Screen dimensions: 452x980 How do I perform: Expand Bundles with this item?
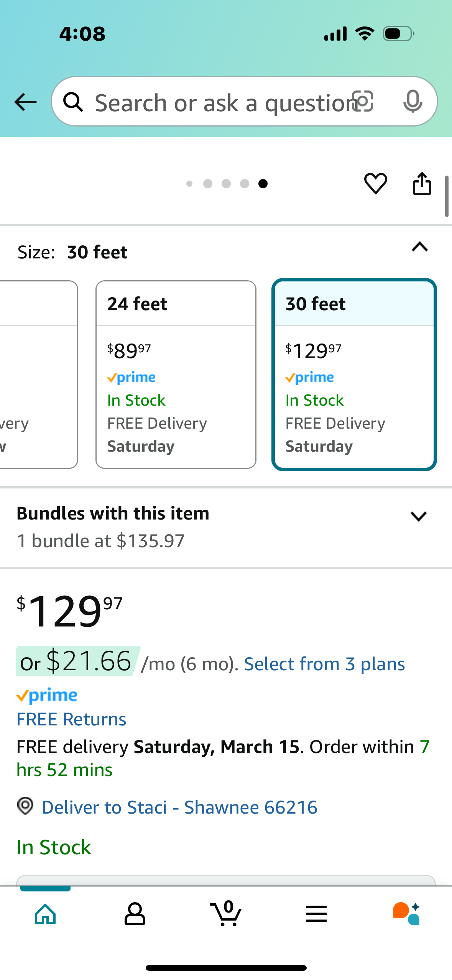click(418, 516)
